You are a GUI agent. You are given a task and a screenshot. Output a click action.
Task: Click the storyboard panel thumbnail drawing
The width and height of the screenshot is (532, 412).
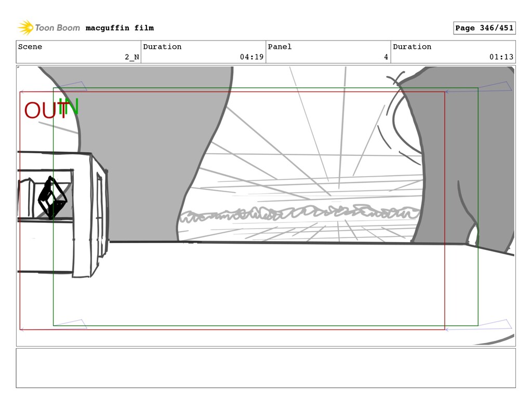[x=265, y=206]
